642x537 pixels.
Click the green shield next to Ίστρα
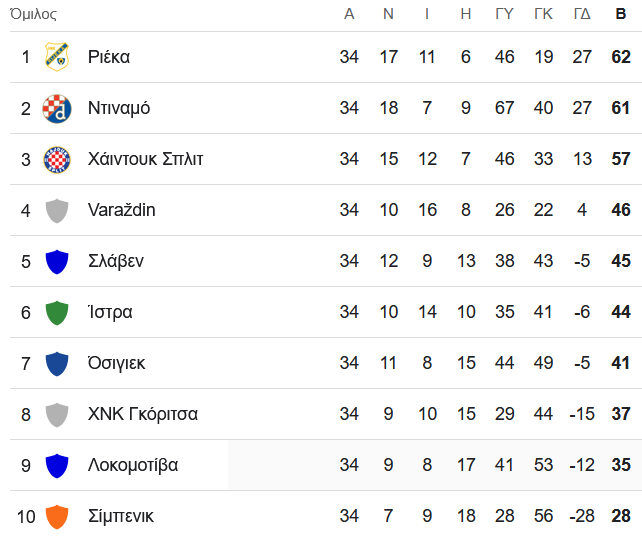(x=57, y=312)
